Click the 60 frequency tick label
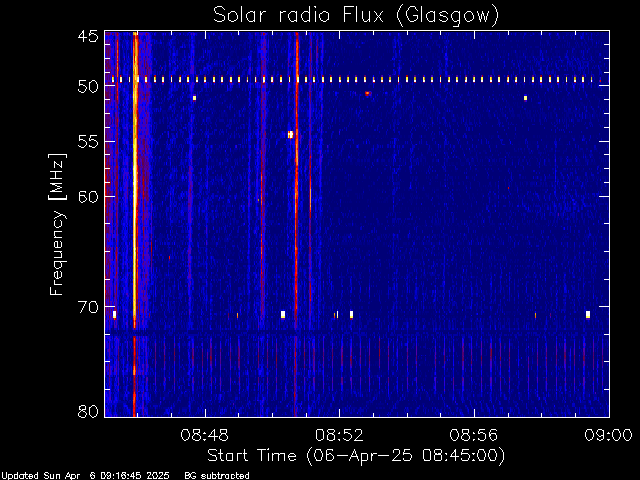The image size is (640, 480). tap(88, 196)
